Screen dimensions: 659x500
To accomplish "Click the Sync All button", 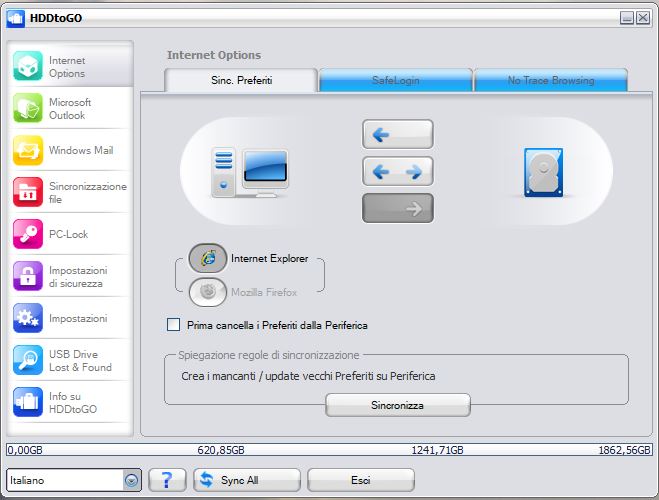I will [x=247, y=480].
